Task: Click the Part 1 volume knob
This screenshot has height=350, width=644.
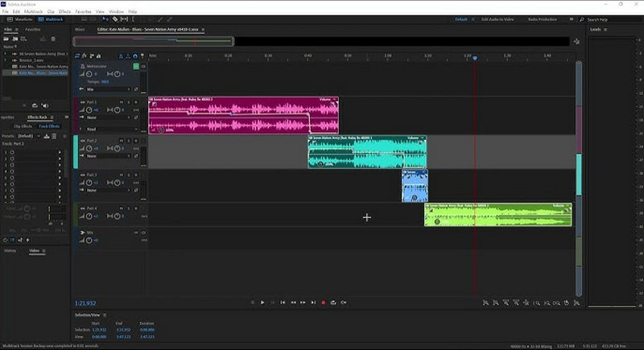Action: pyautogui.click(x=89, y=109)
